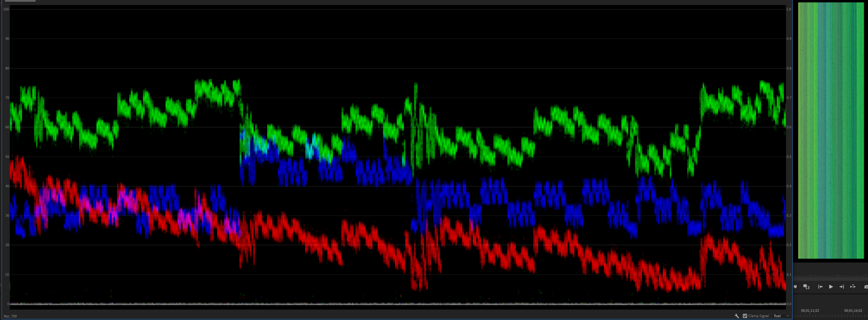868x320 pixels.
Task: Click the Play Around button
Action: tap(853, 287)
